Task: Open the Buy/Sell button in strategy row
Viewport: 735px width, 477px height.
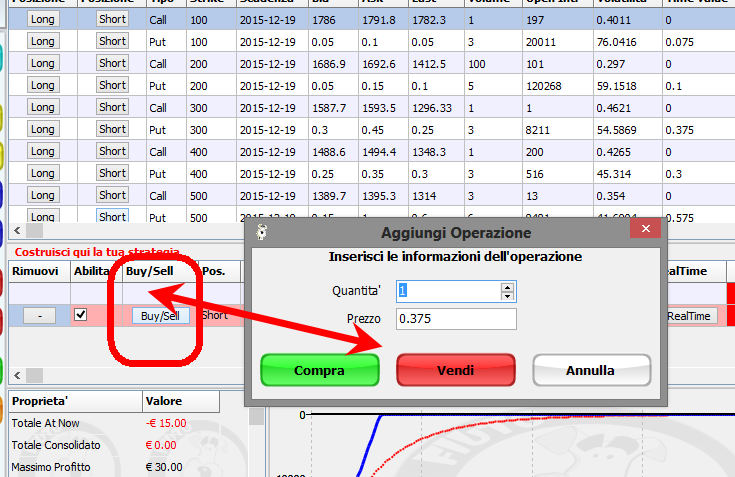Action: click(160, 316)
